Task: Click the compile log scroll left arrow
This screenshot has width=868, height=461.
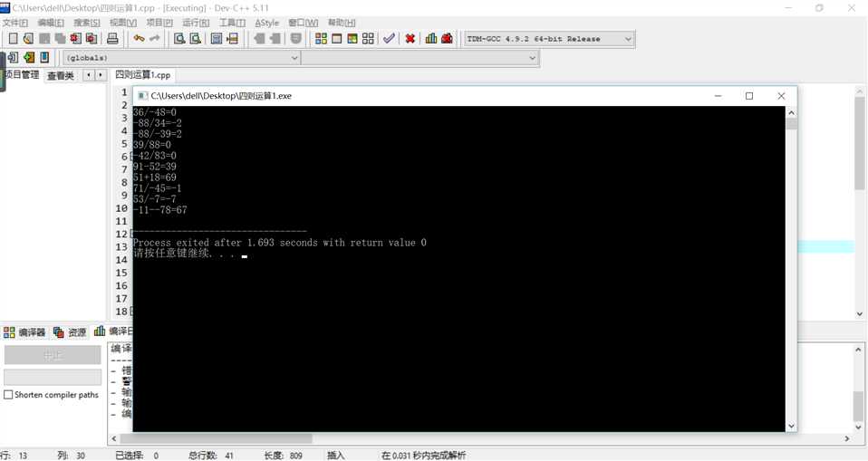Action: click(114, 438)
